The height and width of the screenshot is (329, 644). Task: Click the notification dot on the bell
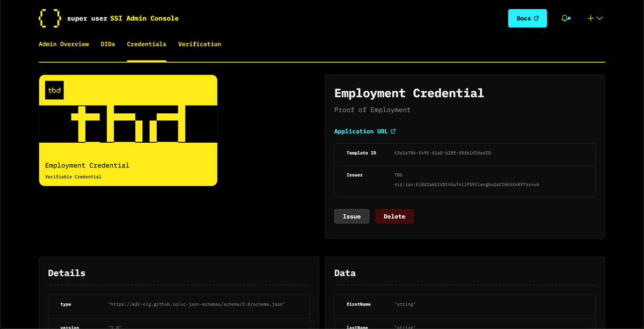[569, 18]
